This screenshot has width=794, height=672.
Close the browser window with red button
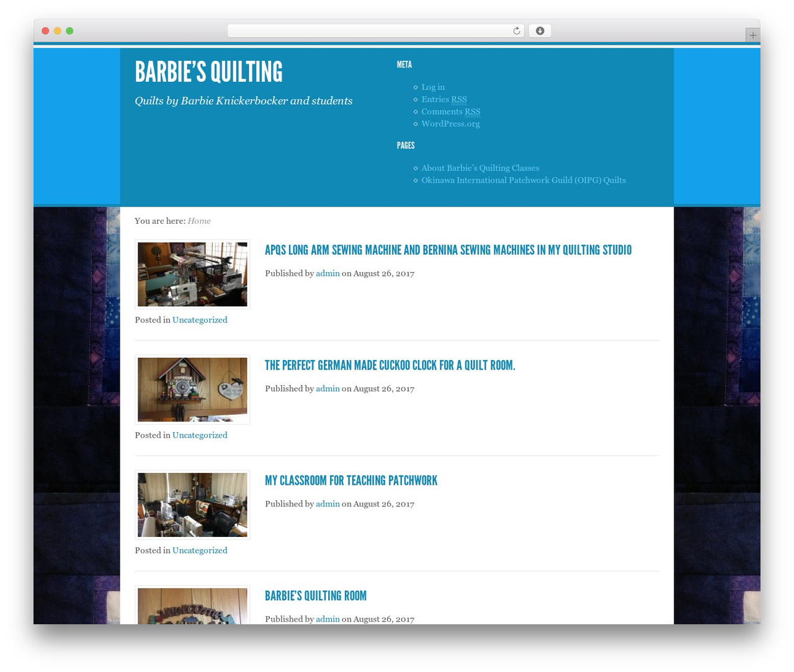point(45,31)
